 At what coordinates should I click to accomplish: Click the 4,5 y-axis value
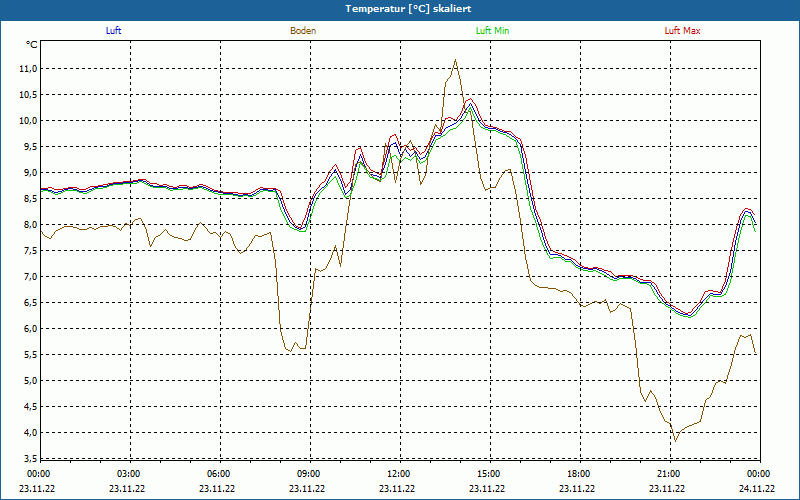click(31, 407)
